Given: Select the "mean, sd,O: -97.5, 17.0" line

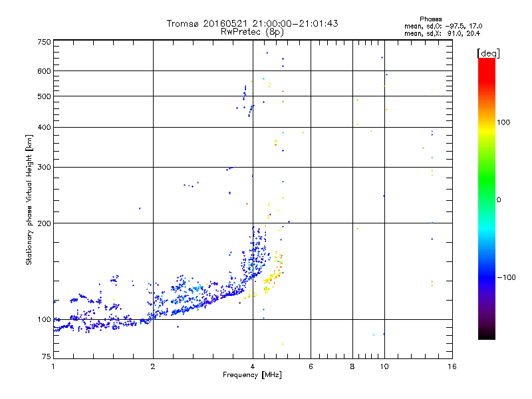Looking at the screenshot, I should coord(443,26).
